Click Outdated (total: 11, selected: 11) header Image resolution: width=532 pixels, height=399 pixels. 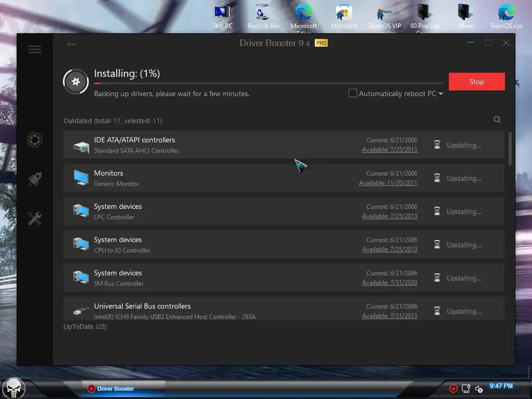coord(113,121)
